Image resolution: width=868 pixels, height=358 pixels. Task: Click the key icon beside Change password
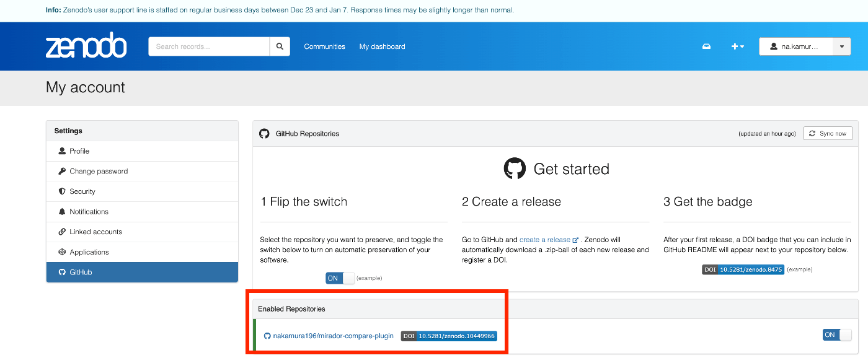click(62, 172)
